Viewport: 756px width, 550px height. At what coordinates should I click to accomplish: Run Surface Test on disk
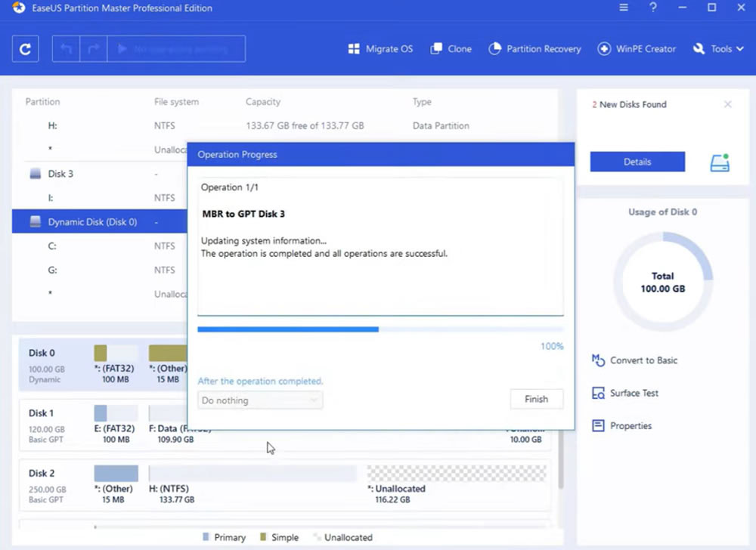click(625, 393)
